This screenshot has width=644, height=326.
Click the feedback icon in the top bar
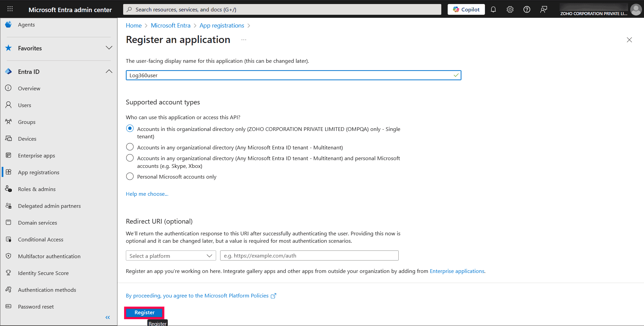[x=543, y=9]
